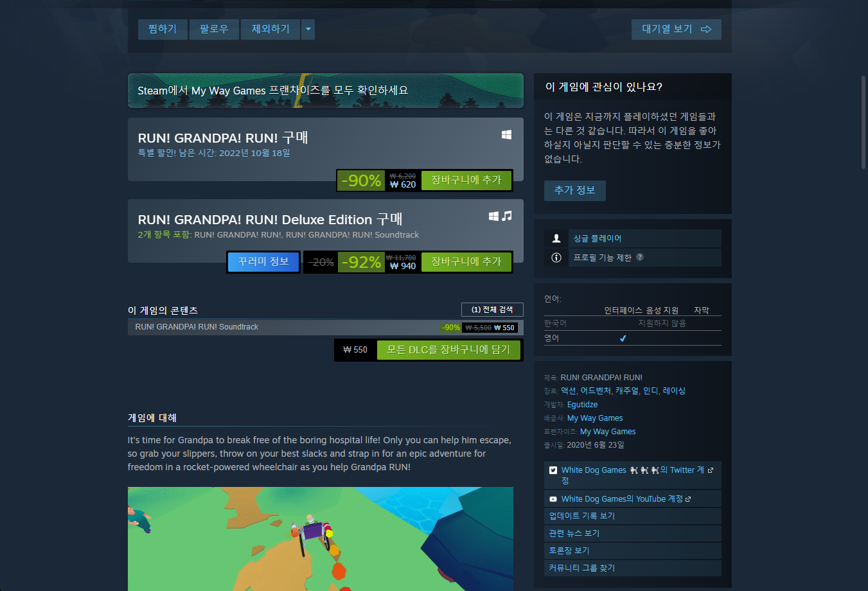The height and width of the screenshot is (591, 868).
Task: Open 관련 뉴스 보기 related news
Action: click(x=633, y=533)
